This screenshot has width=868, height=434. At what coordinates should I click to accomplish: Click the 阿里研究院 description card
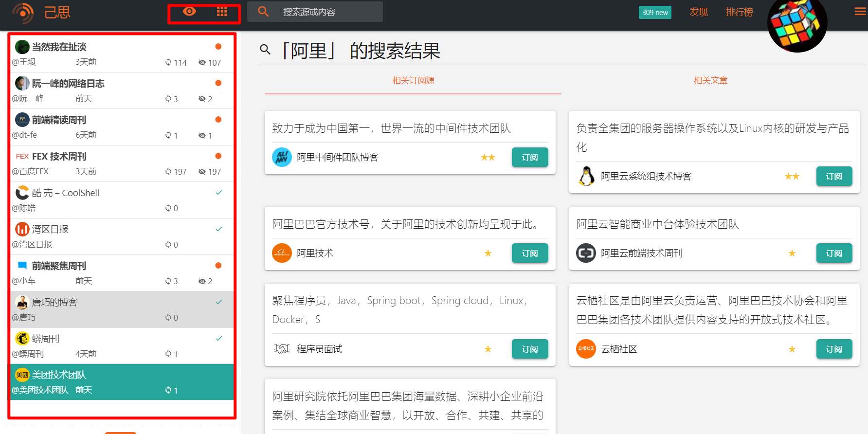[x=410, y=406]
